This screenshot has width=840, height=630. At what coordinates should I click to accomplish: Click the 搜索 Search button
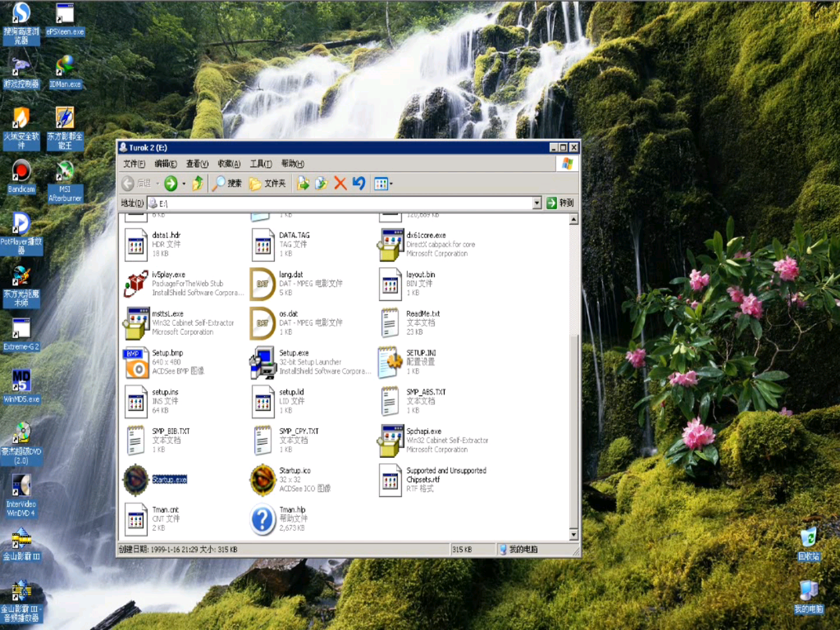tap(227, 184)
